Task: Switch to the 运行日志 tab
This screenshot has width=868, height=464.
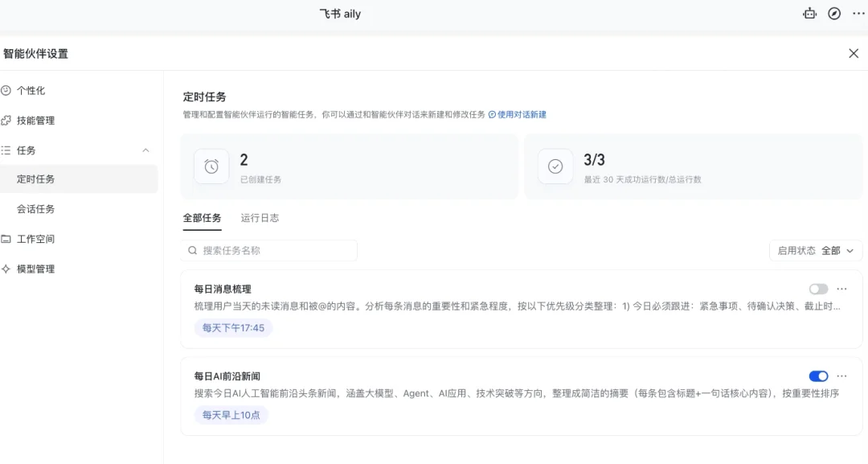Action: [x=259, y=217]
